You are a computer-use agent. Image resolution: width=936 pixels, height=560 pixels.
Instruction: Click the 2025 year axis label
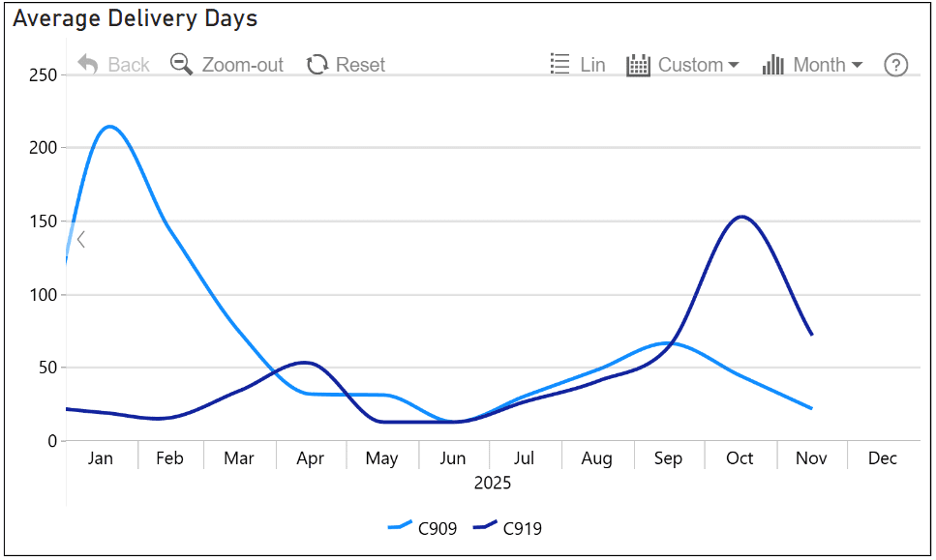point(492,482)
